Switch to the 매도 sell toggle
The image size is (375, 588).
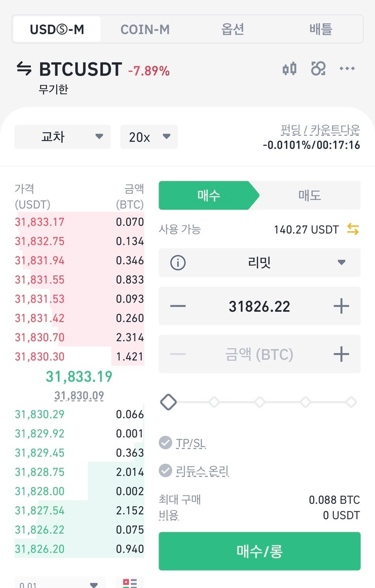[309, 195]
